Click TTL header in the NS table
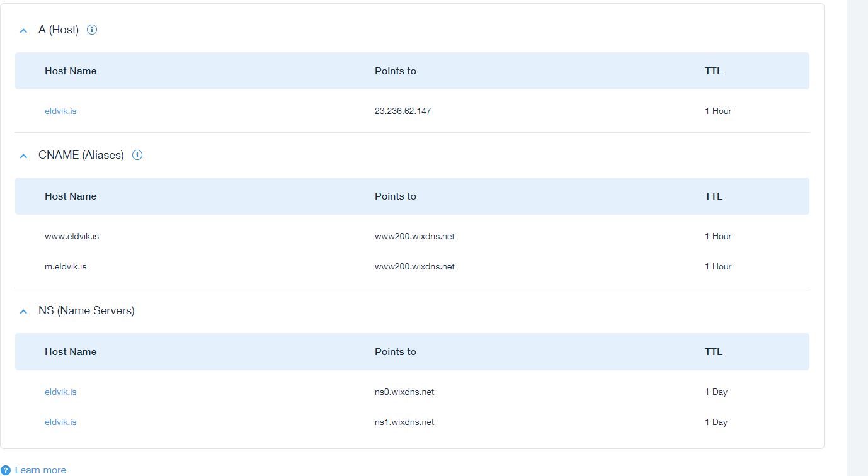 pyautogui.click(x=713, y=352)
